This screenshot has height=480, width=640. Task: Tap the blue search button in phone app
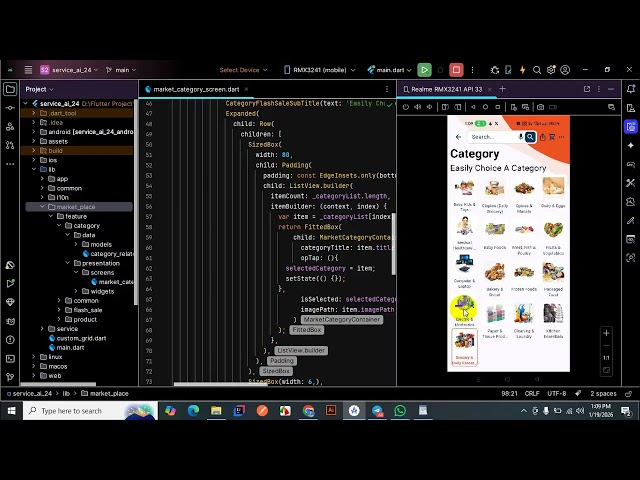[x=530, y=137]
